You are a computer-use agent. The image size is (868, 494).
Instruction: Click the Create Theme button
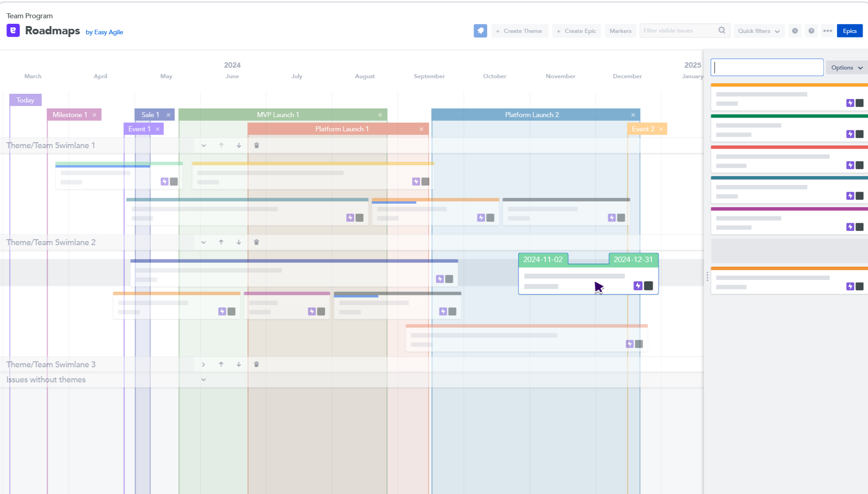point(520,31)
